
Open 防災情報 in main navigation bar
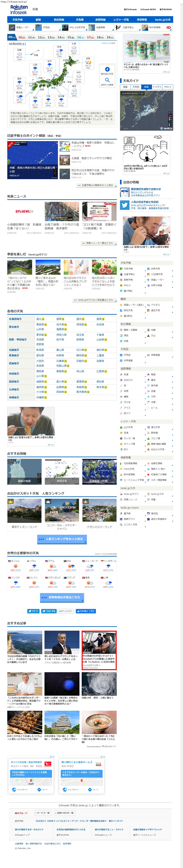[59, 20]
